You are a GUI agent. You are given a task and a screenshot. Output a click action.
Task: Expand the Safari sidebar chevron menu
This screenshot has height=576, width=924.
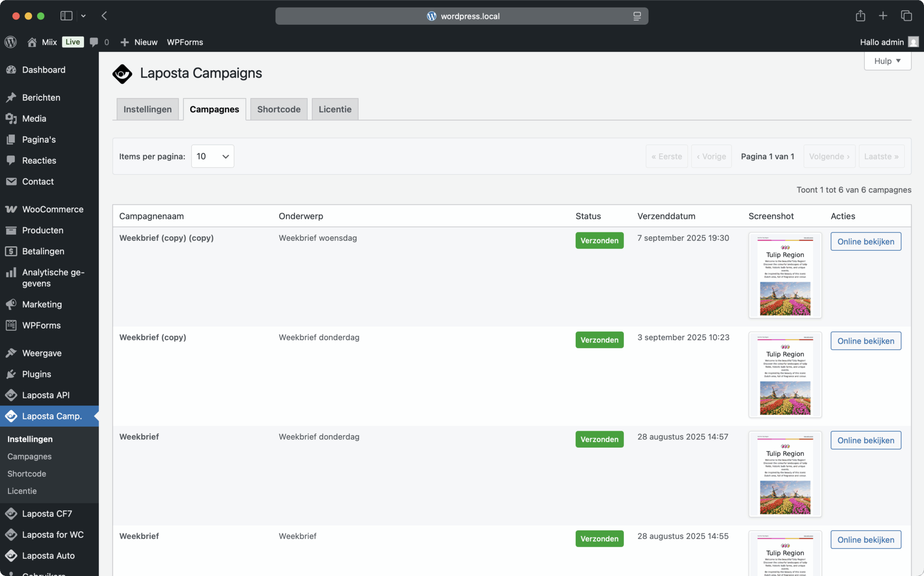pos(83,16)
